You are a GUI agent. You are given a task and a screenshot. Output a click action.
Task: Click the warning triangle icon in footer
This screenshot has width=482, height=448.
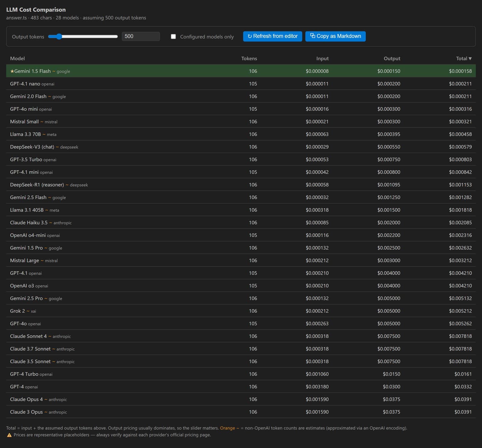point(9,435)
